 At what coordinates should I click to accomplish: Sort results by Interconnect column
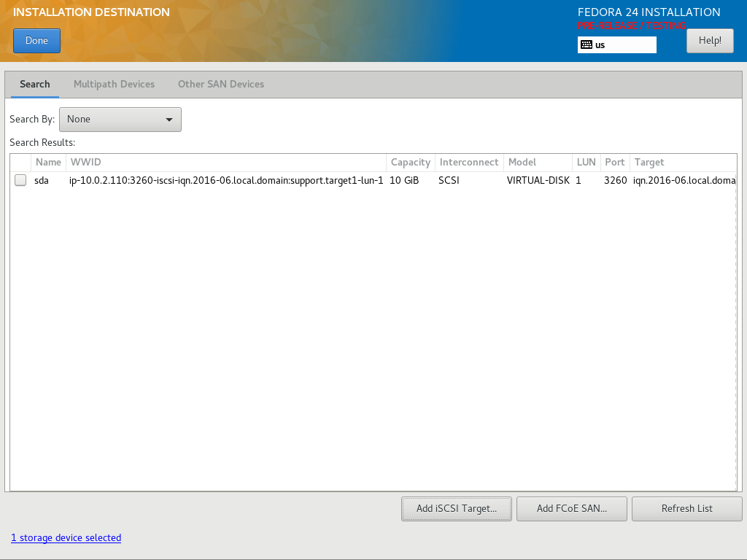tap(469, 163)
